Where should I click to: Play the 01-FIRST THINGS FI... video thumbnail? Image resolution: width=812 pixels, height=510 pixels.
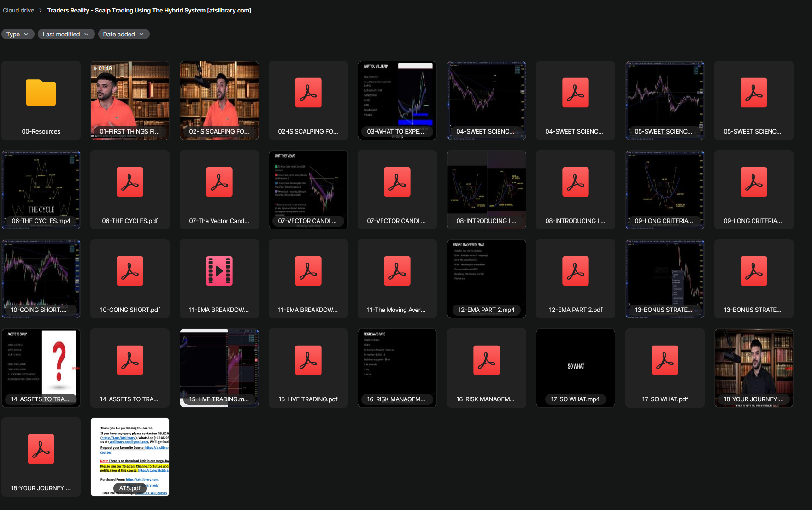(130, 98)
